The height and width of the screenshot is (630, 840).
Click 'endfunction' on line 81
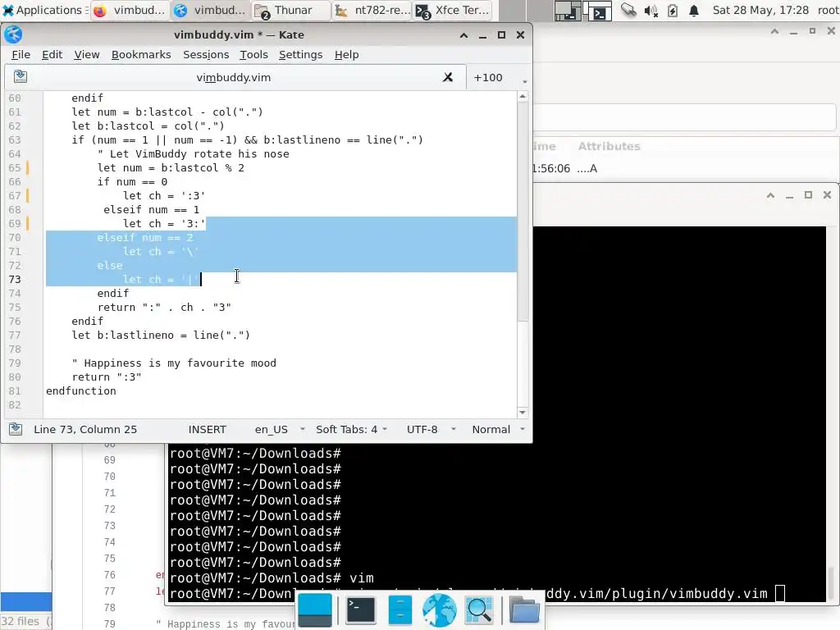[81, 390]
